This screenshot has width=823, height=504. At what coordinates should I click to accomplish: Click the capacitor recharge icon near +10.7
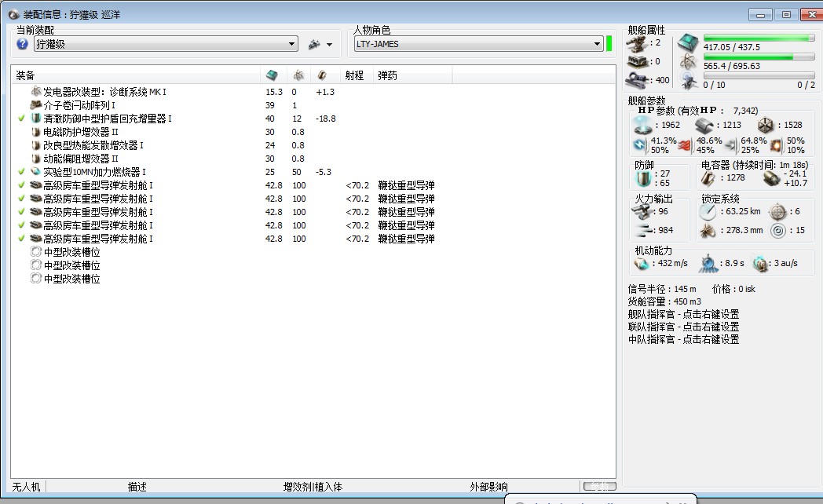(x=771, y=178)
